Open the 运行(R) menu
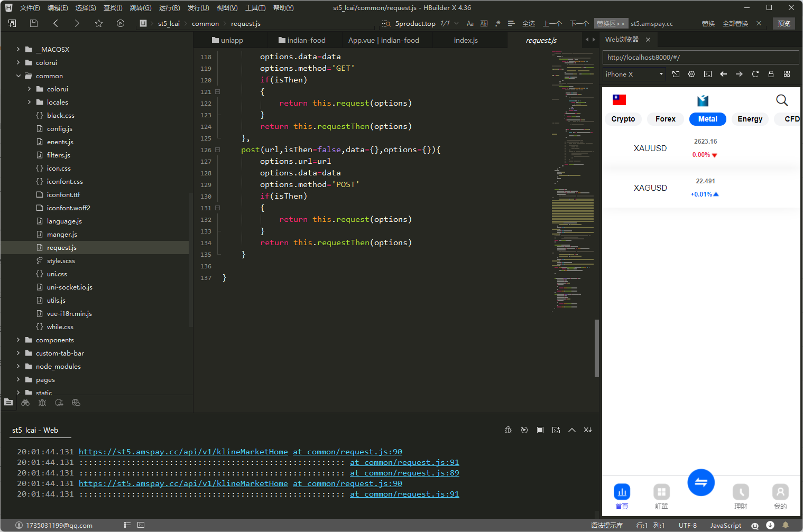 pyautogui.click(x=169, y=8)
